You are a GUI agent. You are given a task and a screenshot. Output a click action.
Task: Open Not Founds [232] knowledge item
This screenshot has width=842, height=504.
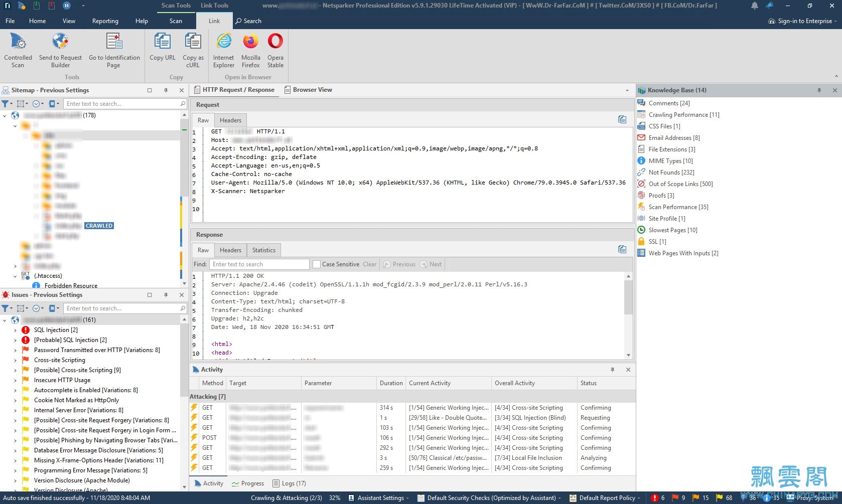tap(671, 172)
